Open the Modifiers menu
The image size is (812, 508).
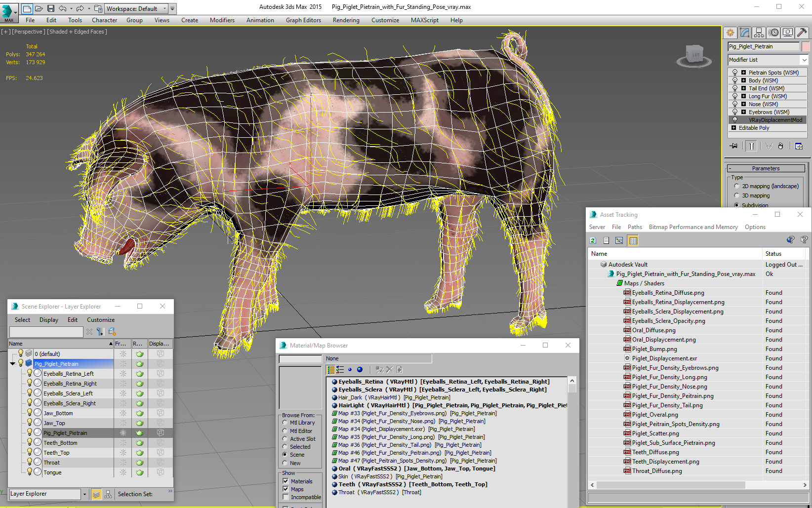pyautogui.click(x=222, y=20)
